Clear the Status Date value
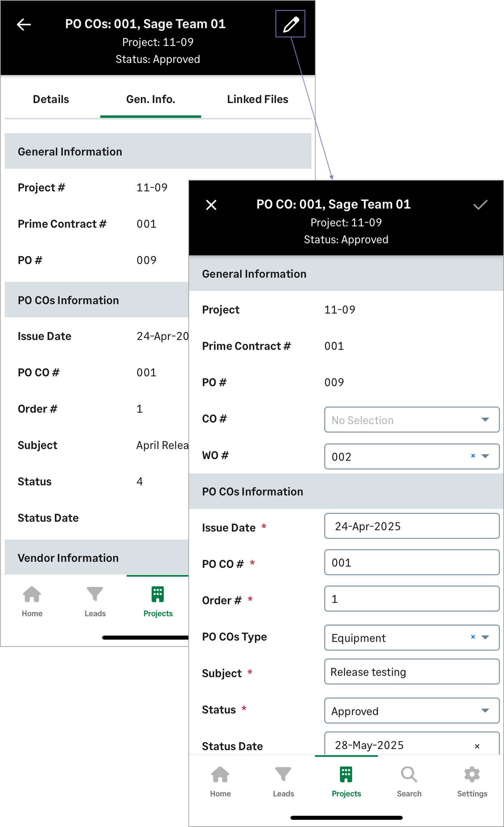 tap(477, 746)
